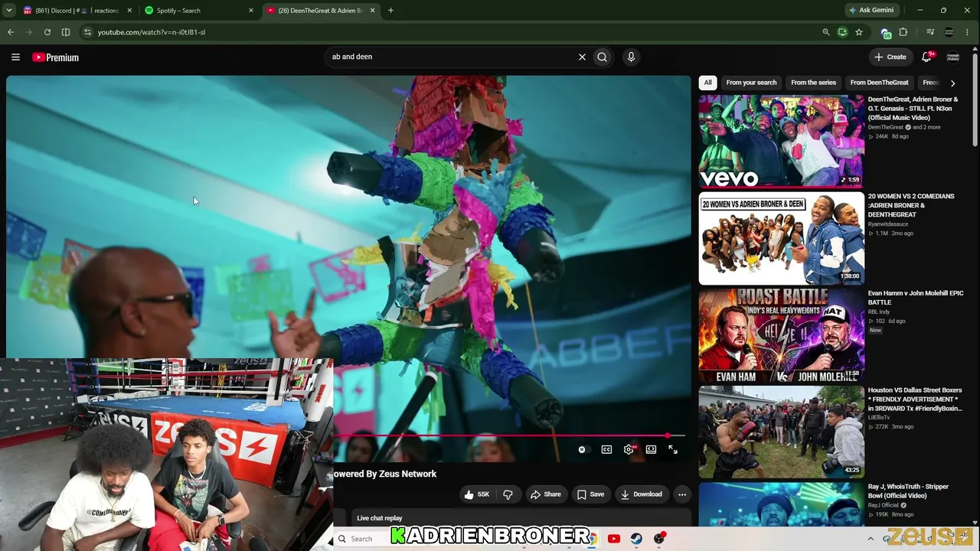Open Steam from the Windows taskbar
Viewport: 980px width, 551px height.
[636, 539]
